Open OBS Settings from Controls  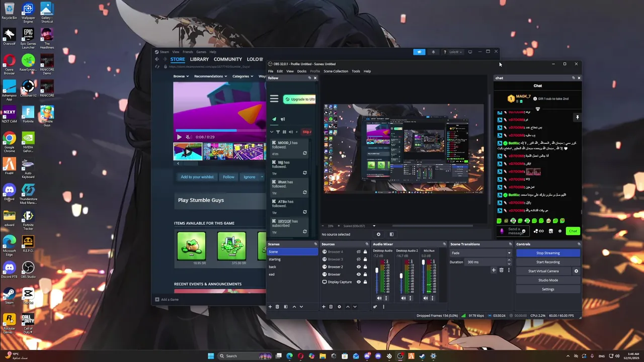point(548,289)
